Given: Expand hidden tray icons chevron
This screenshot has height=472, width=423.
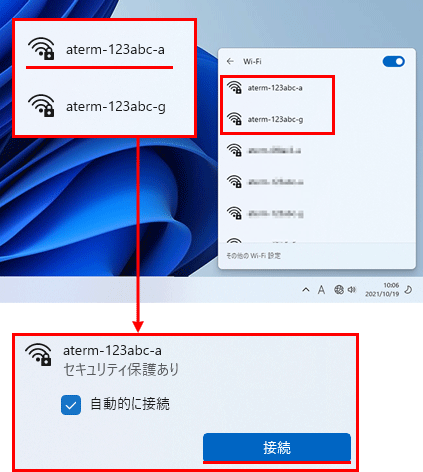Looking at the screenshot, I should pyautogui.click(x=306, y=290).
